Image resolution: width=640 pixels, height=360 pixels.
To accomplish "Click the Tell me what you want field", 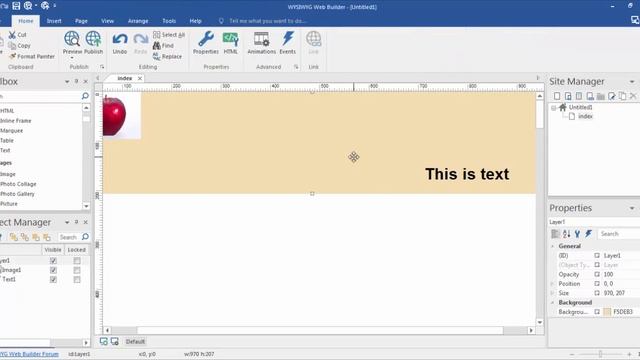I will (268, 21).
